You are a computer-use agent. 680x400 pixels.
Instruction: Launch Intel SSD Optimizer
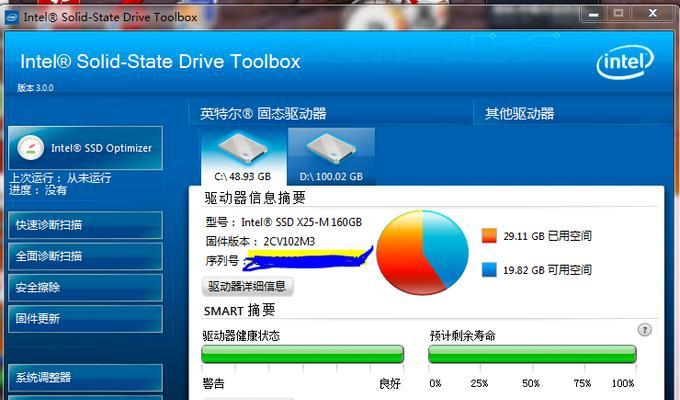[85, 148]
